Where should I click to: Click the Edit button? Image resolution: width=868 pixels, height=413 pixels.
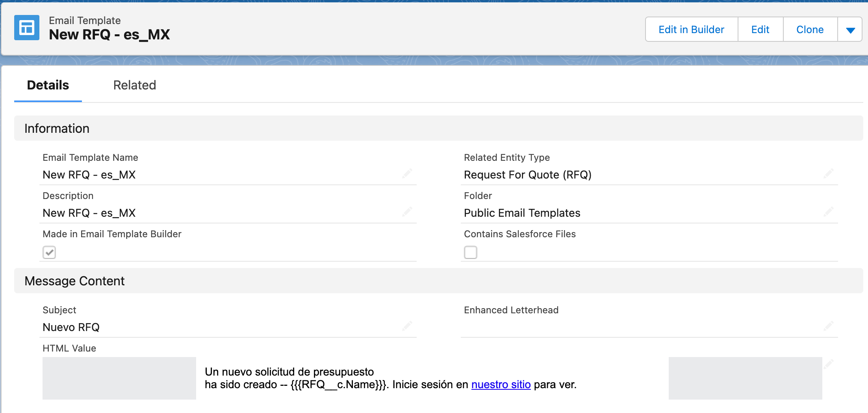[760, 30]
